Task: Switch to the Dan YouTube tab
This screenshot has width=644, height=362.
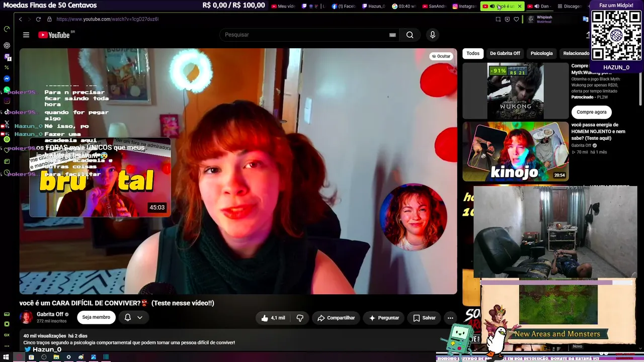Action: (539, 6)
